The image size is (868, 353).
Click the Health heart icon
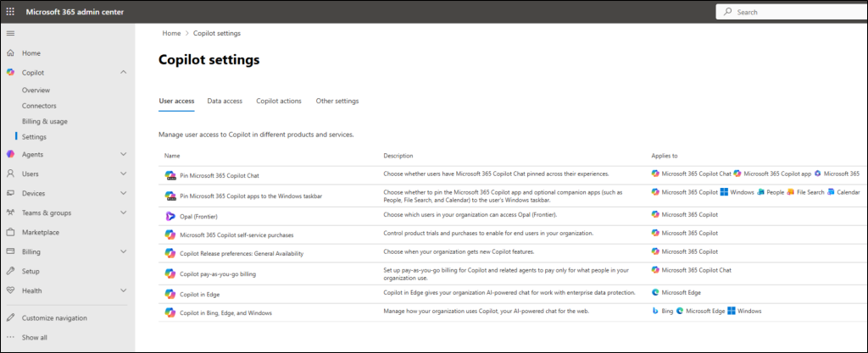click(10, 290)
